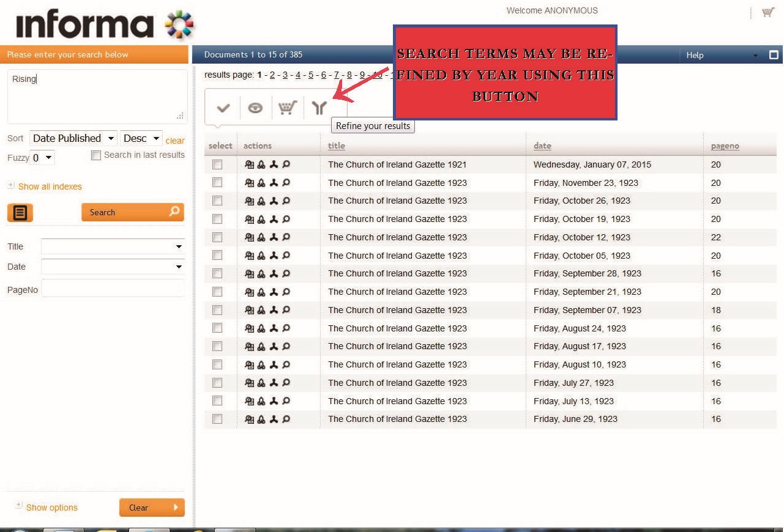The width and height of the screenshot is (784, 532).
Task: Go to results page 8
Action: (x=349, y=75)
